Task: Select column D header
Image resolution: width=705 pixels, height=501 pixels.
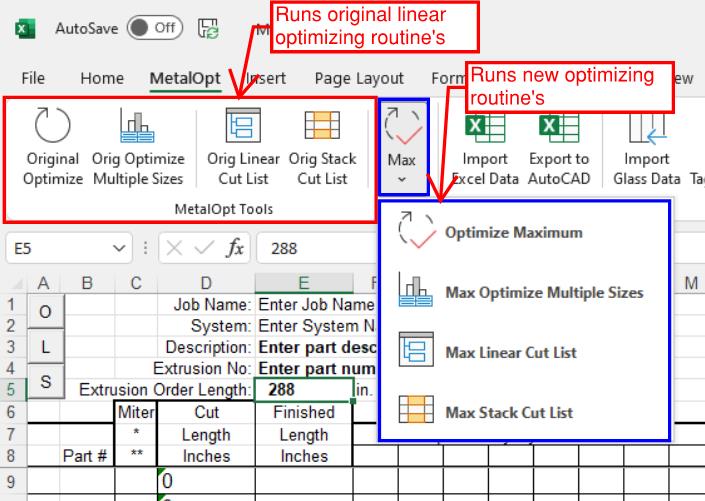Action: pyautogui.click(x=206, y=283)
